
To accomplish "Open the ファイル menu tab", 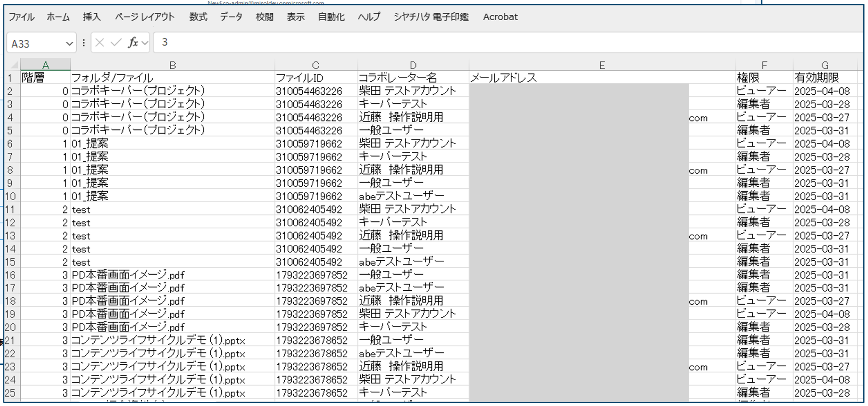I will [x=21, y=17].
